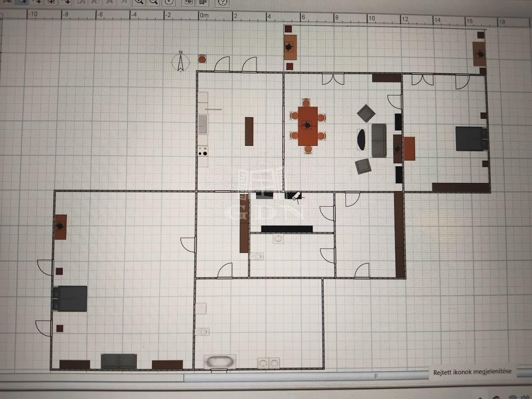
Task: Select the long brown wardrobe in right hallway
Action: (x=399, y=235)
